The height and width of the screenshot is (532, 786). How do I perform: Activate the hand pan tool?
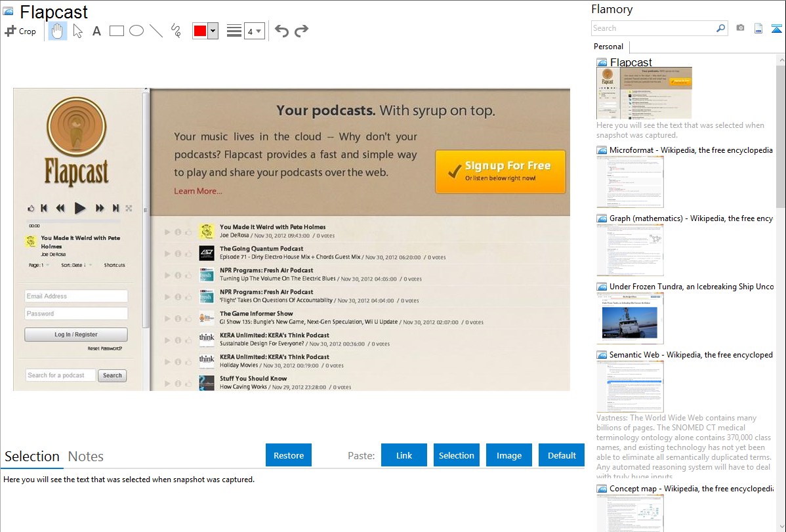58,31
